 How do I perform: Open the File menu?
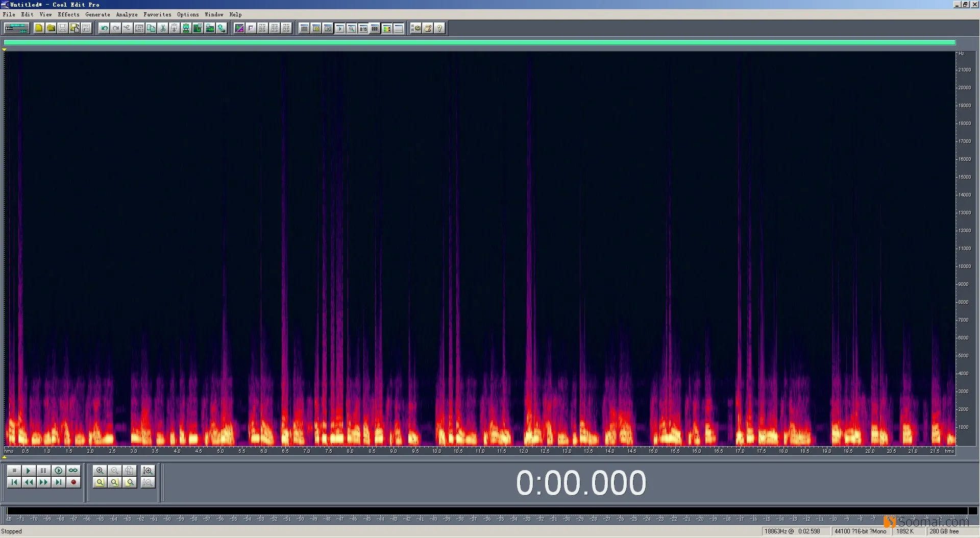(9, 14)
